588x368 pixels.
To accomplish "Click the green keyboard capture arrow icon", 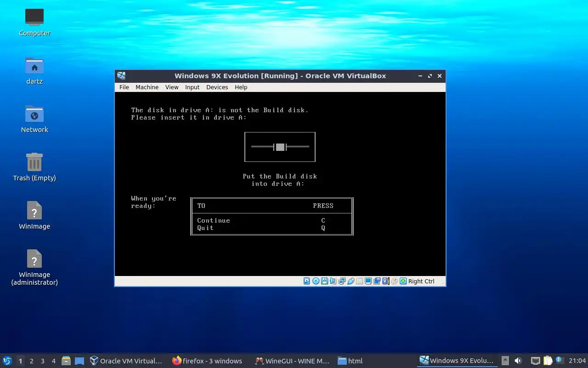I will (403, 281).
